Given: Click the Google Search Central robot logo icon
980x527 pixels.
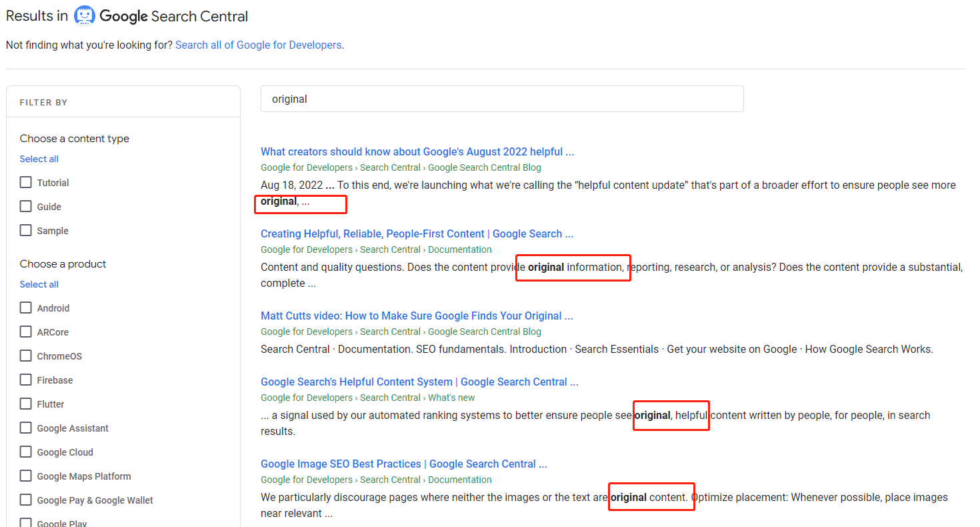Looking at the screenshot, I should pos(84,16).
